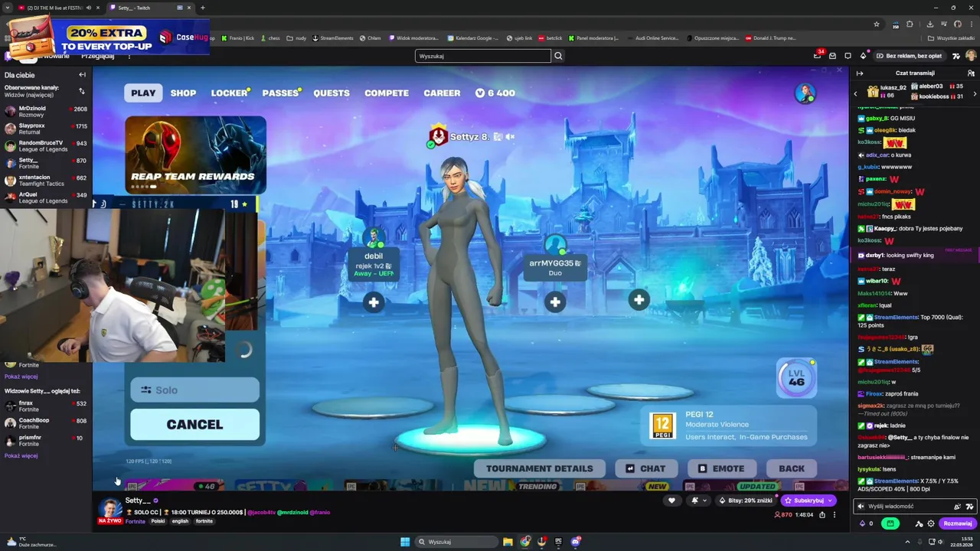Expand list with the lower Pokaż więcej link

[21, 455]
